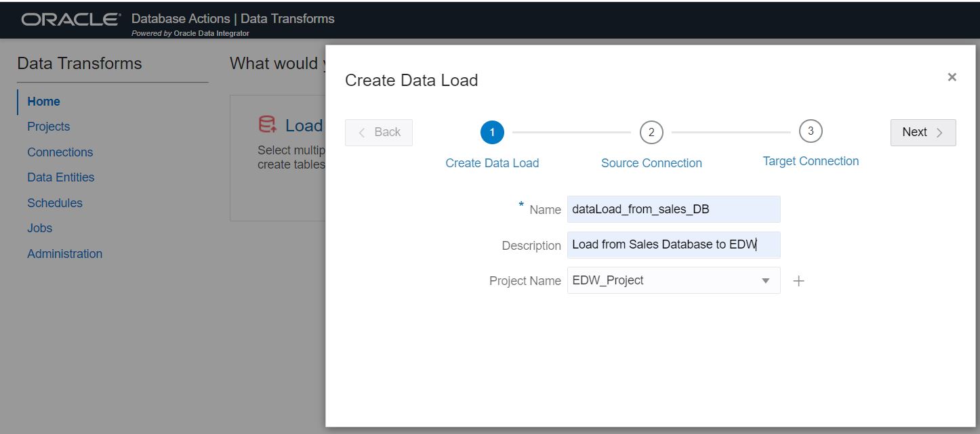
Task: Click into the Name input field
Action: tap(673, 209)
